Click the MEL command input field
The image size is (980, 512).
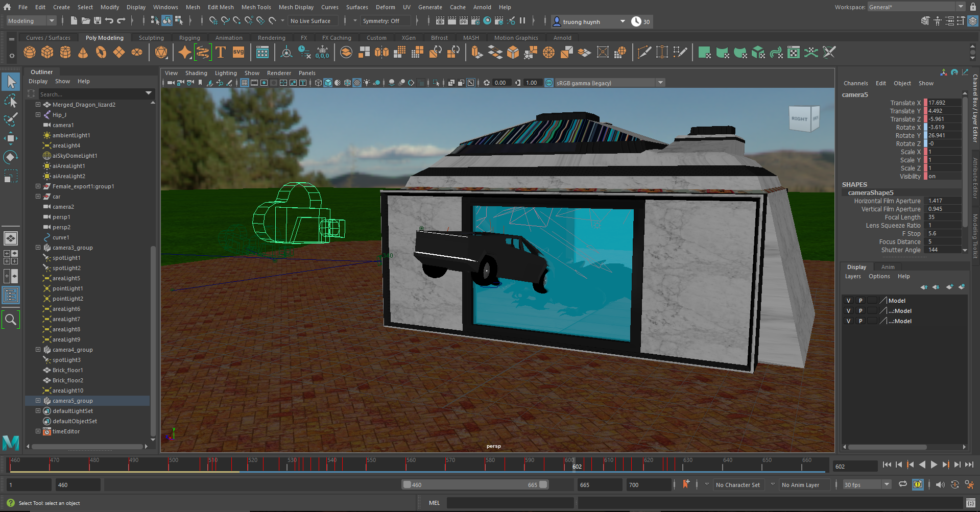[511, 502]
